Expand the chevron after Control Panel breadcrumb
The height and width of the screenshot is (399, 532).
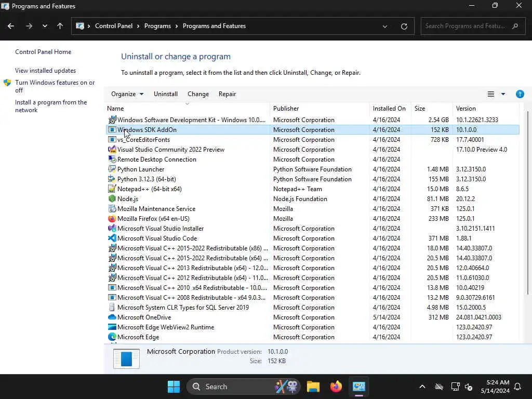pyautogui.click(x=138, y=26)
